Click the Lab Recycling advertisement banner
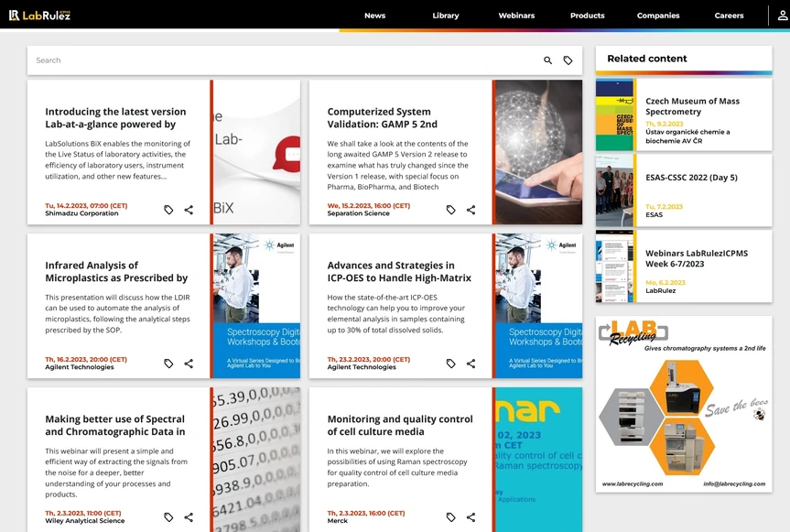 tap(684, 404)
